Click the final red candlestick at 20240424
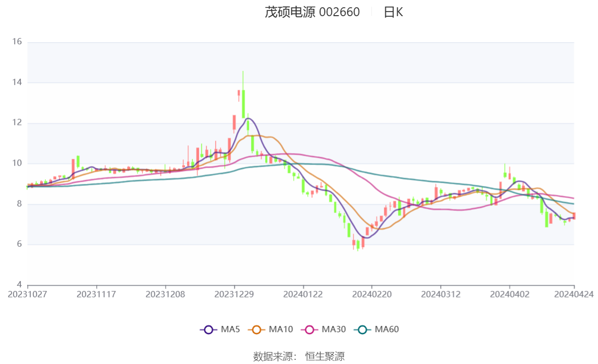 (574, 216)
